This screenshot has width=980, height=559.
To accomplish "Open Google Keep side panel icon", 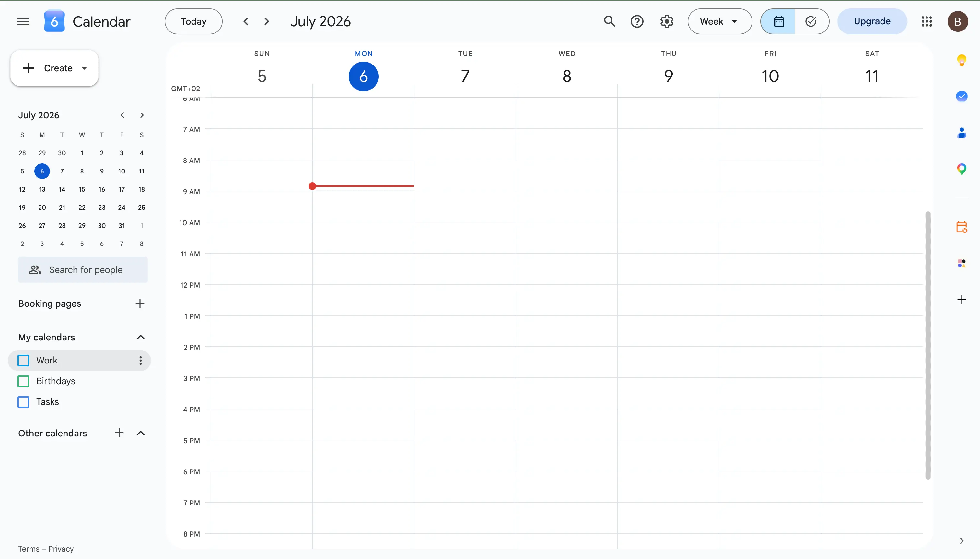I will (962, 60).
